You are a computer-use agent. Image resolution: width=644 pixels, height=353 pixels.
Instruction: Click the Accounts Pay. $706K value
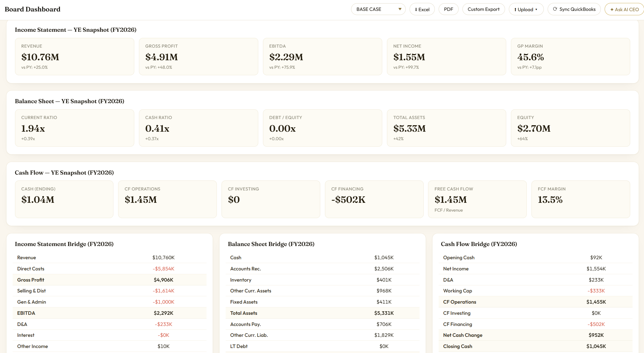(x=384, y=324)
